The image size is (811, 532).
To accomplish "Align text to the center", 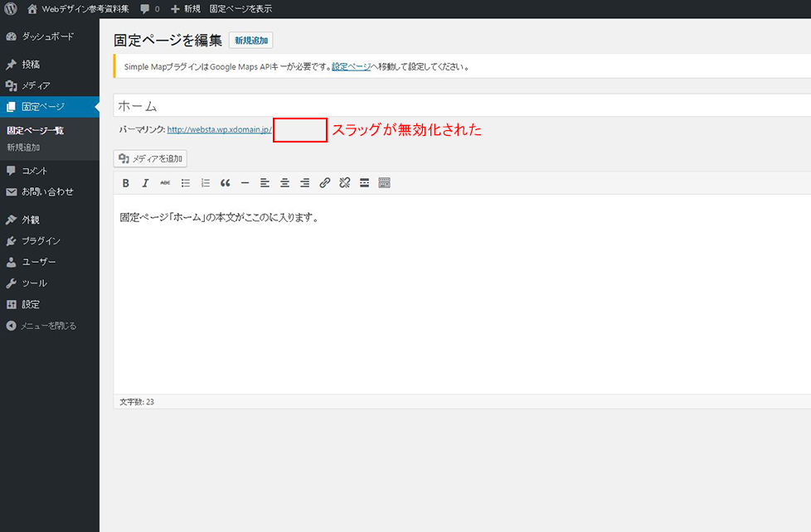I will 284,183.
